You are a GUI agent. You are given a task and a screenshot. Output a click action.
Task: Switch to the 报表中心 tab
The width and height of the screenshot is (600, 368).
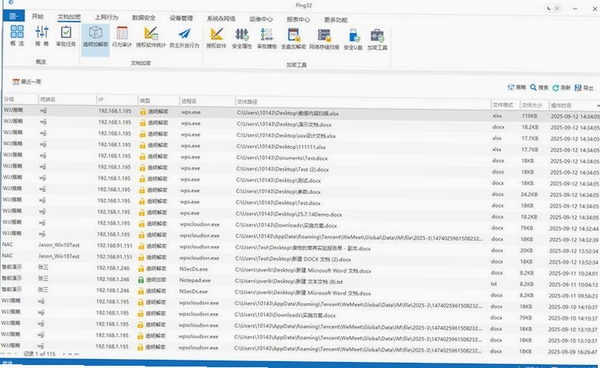tap(298, 19)
